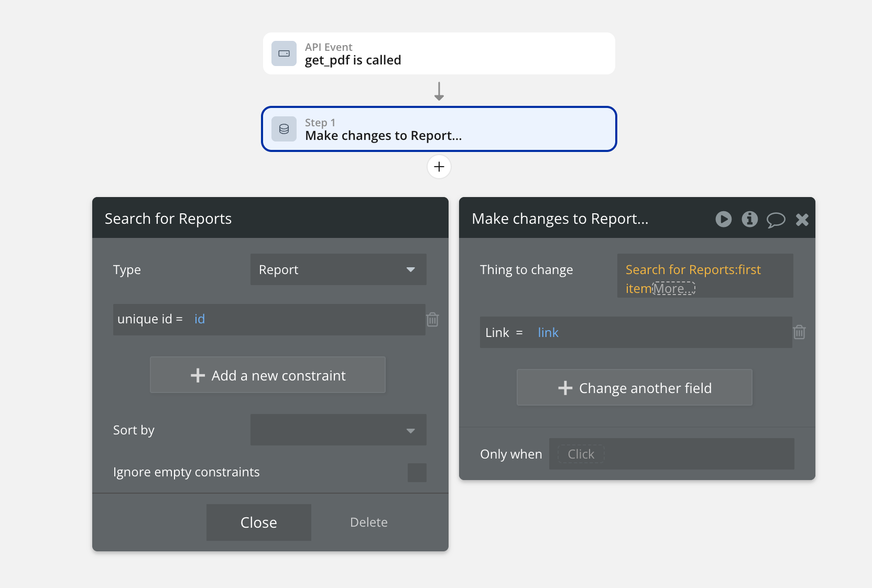The image size is (872, 588).
Task: Delete the unique id constraint with trash icon
Action: click(x=432, y=320)
